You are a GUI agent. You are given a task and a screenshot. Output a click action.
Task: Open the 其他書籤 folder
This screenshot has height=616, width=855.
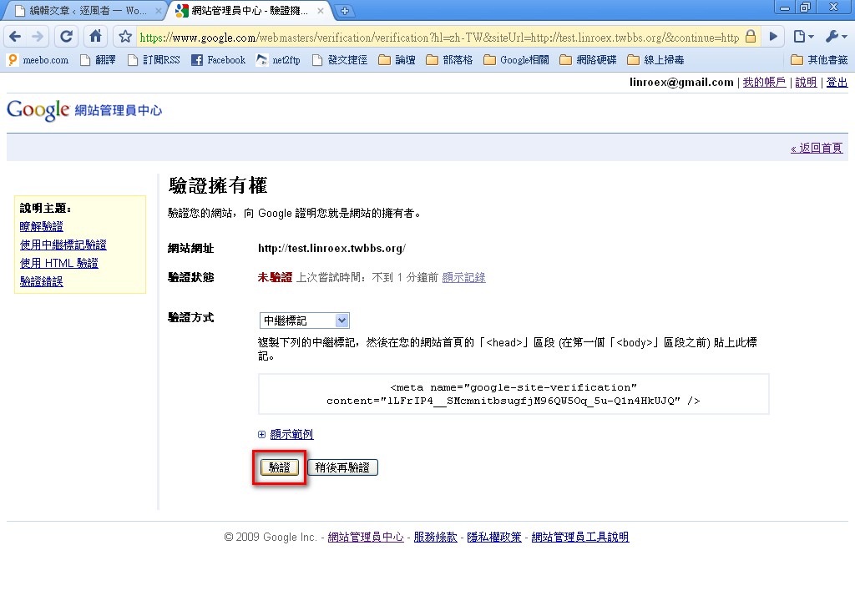820,60
